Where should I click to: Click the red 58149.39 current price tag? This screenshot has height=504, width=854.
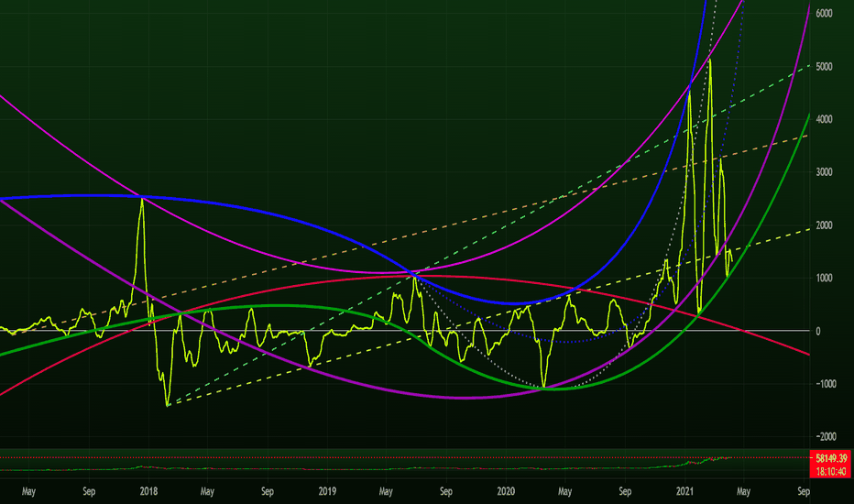click(x=830, y=458)
